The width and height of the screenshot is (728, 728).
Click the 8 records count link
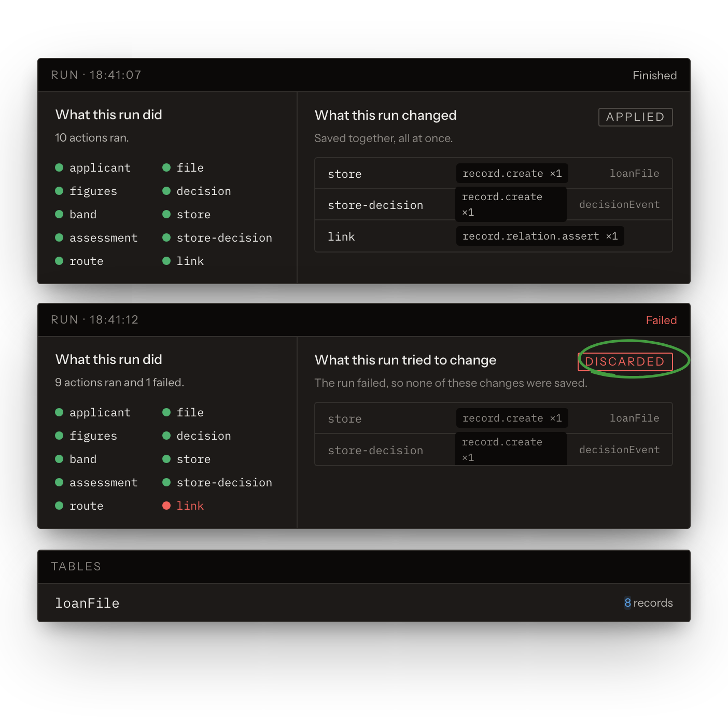point(648,603)
